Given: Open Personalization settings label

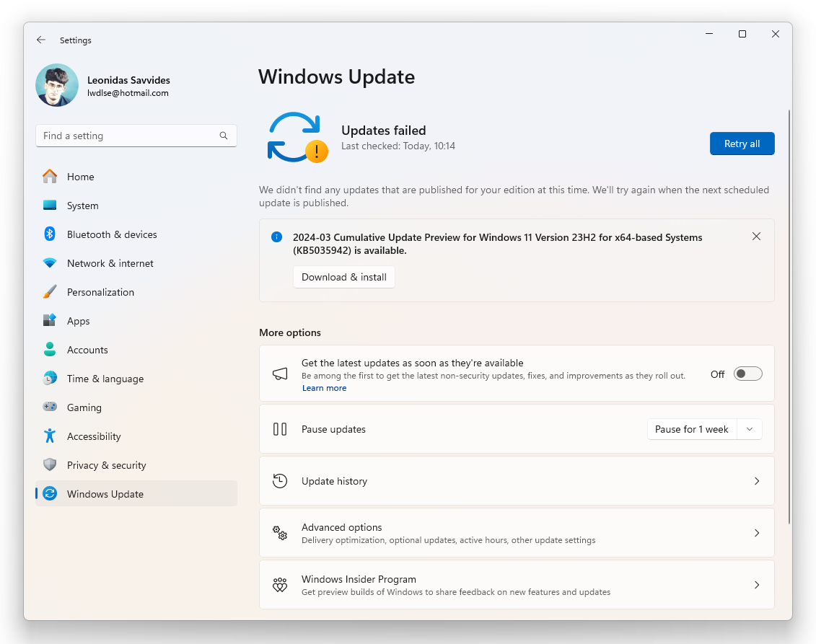Looking at the screenshot, I should (100, 292).
